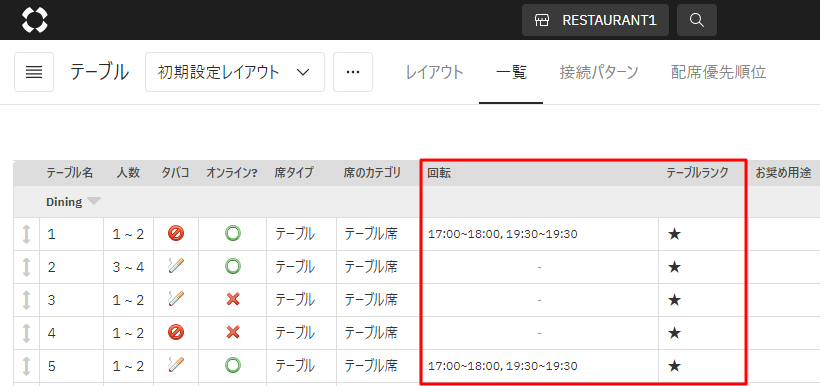Click the Dining group label
This screenshot has width=824, height=386.
pos(64,202)
